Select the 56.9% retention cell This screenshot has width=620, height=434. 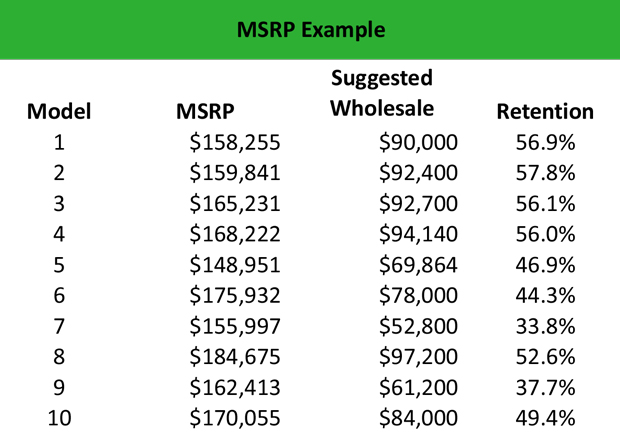point(545,142)
